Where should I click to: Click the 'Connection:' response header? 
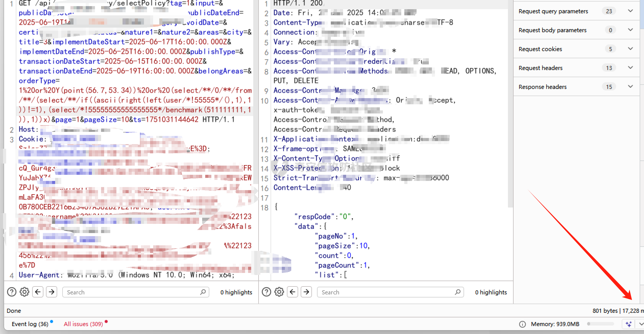click(x=296, y=32)
